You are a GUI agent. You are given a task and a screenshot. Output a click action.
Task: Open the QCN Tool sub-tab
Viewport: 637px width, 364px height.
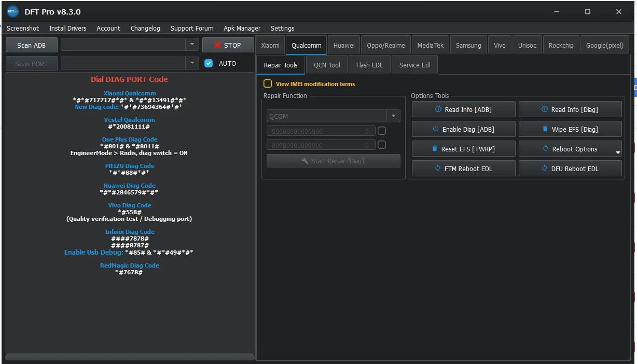(x=327, y=65)
